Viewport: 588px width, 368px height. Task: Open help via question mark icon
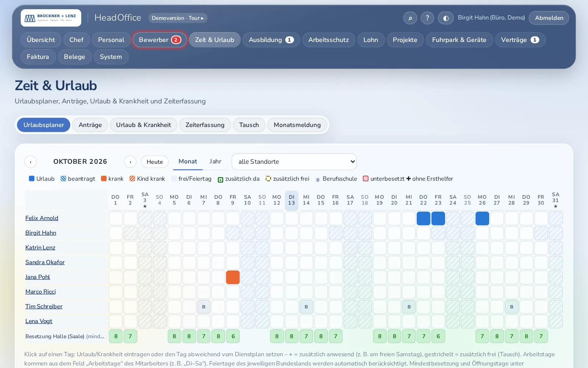pos(427,18)
